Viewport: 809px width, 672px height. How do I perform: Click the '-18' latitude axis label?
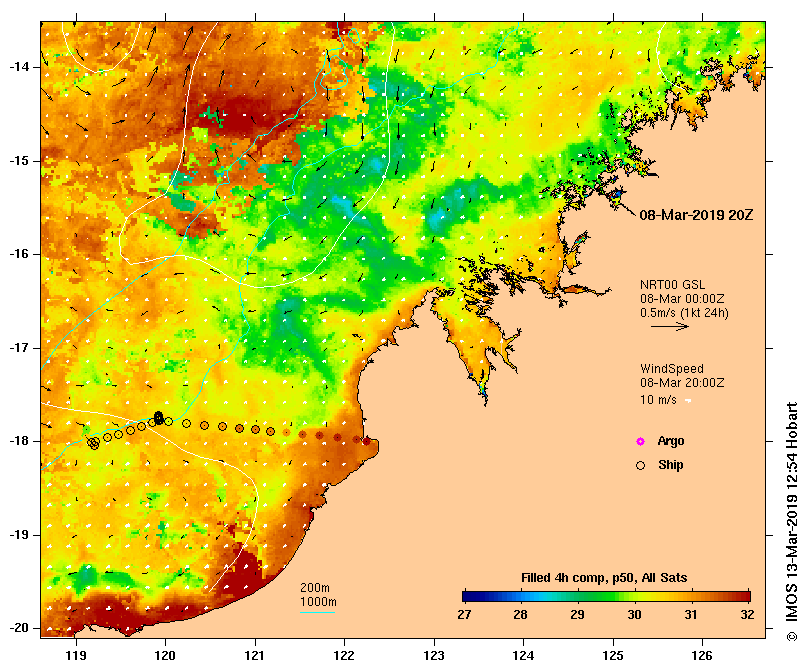[19, 441]
